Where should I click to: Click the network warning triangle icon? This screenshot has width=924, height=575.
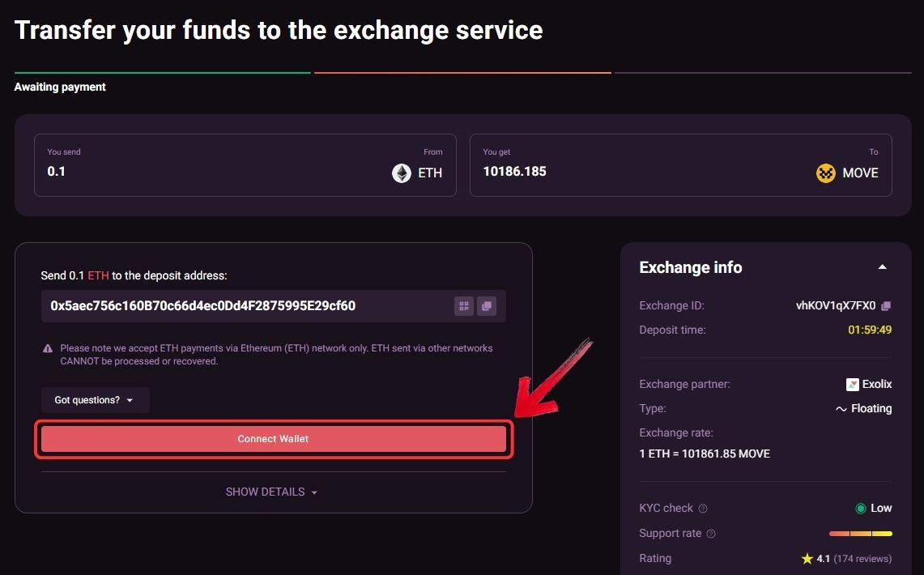[x=48, y=348]
